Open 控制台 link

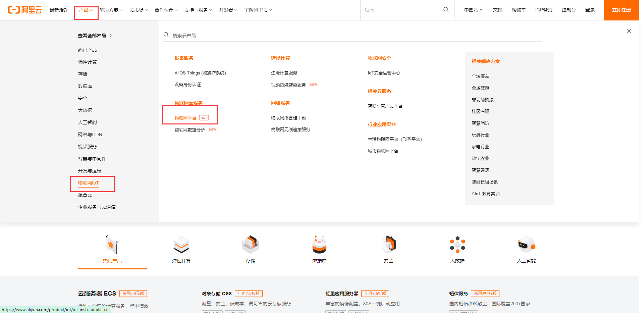click(x=569, y=10)
